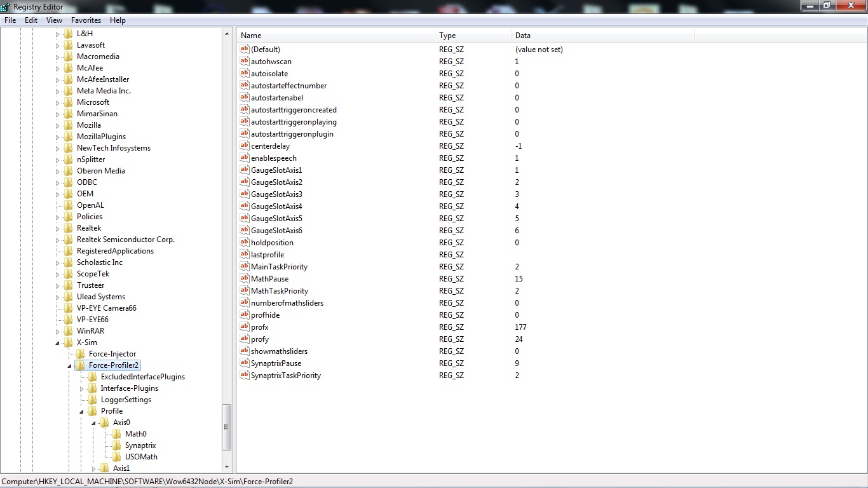This screenshot has width=868, height=488.
Task: Expand the Mozilla key
Action: [57, 125]
